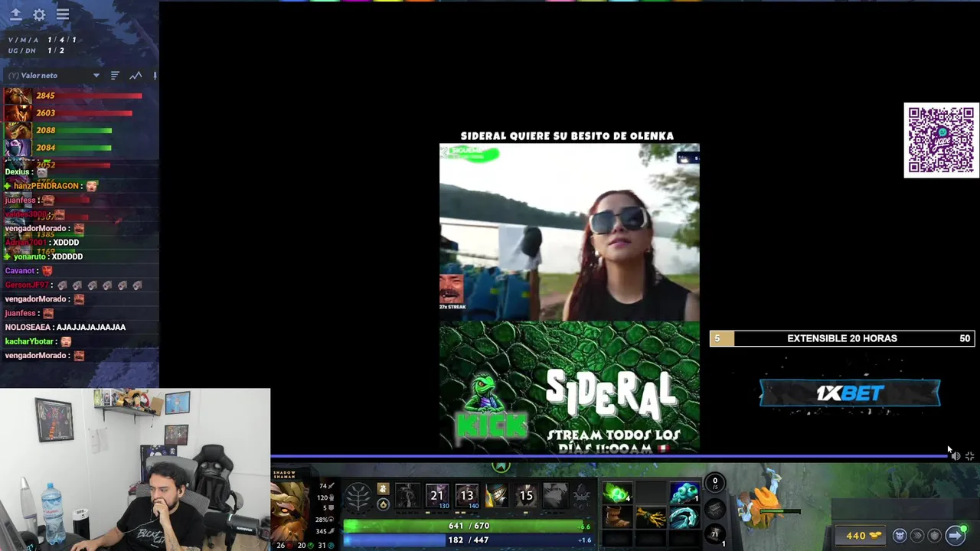Screen dimensions: 980x551
Task: Click the "SIDERAL QUIERE SU BESITO DE OLENKA" title
Action: click(567, 136)
